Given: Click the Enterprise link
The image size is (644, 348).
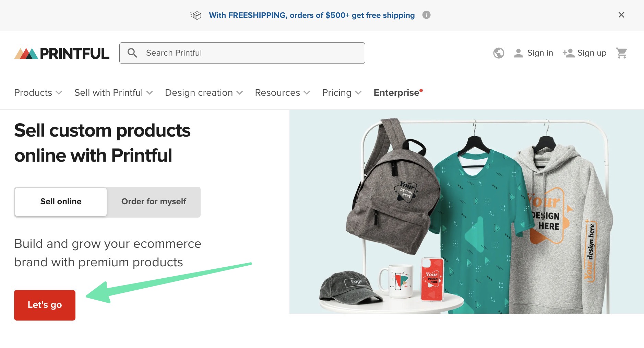Looking at the screenshot, I should [x=396, y=93].
